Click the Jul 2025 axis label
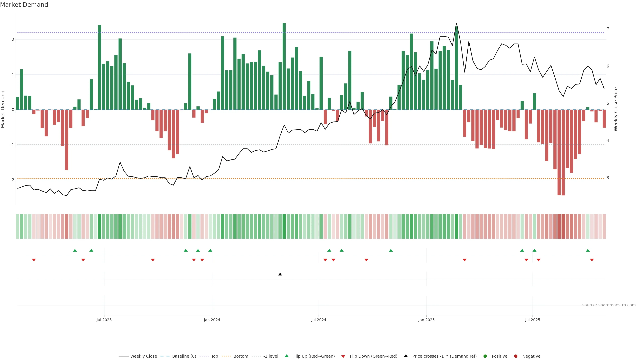This screenshot has height=362, width=644. point(532,320)
